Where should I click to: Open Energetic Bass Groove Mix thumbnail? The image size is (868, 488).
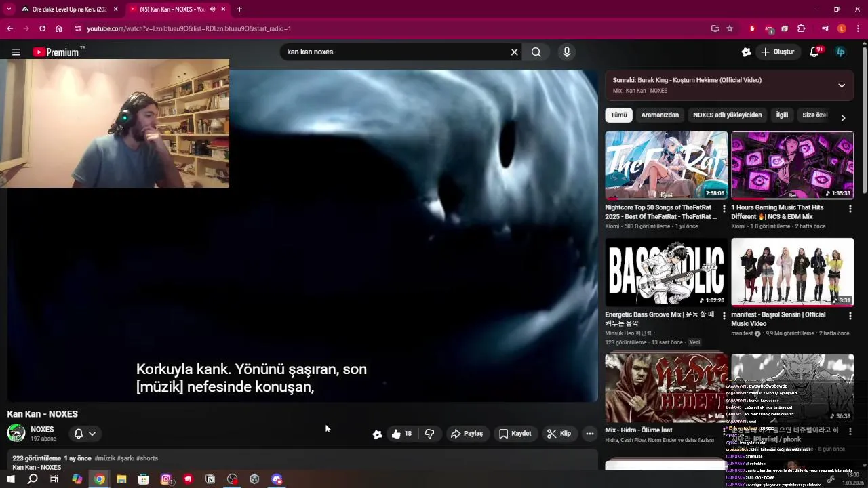[x=667, y=272]
